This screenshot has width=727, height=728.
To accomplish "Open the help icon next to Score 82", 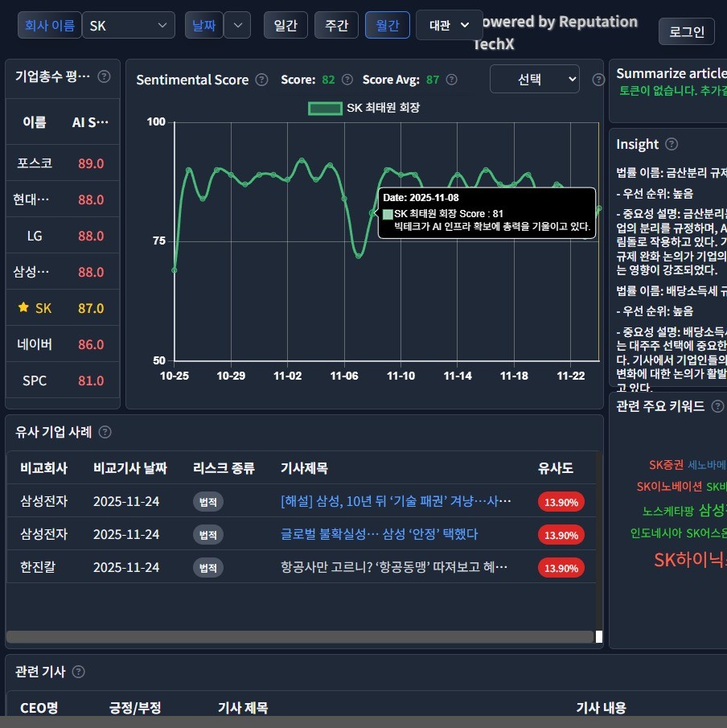I will point(347,80).
